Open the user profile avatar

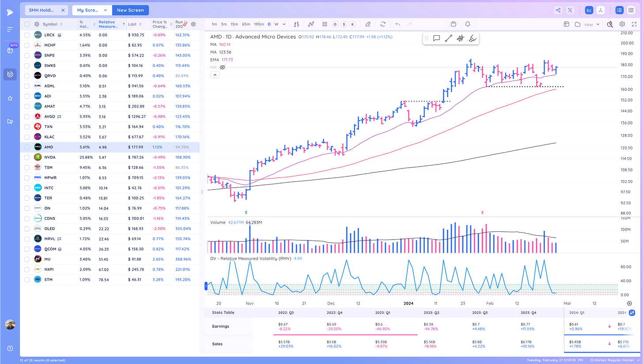(10, 325)
